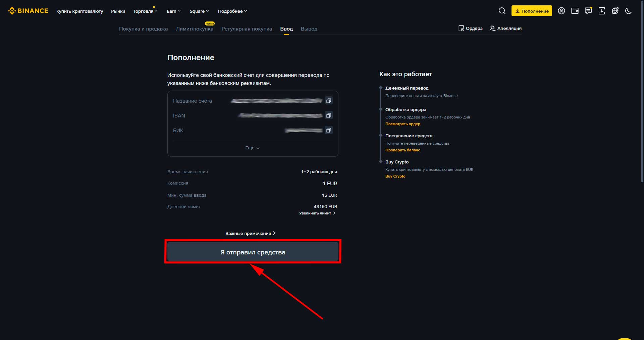The height and width of the screenshot is (340, 644).
Task: Click Увеличить лимит link
Action: click(x=317, y=213)
